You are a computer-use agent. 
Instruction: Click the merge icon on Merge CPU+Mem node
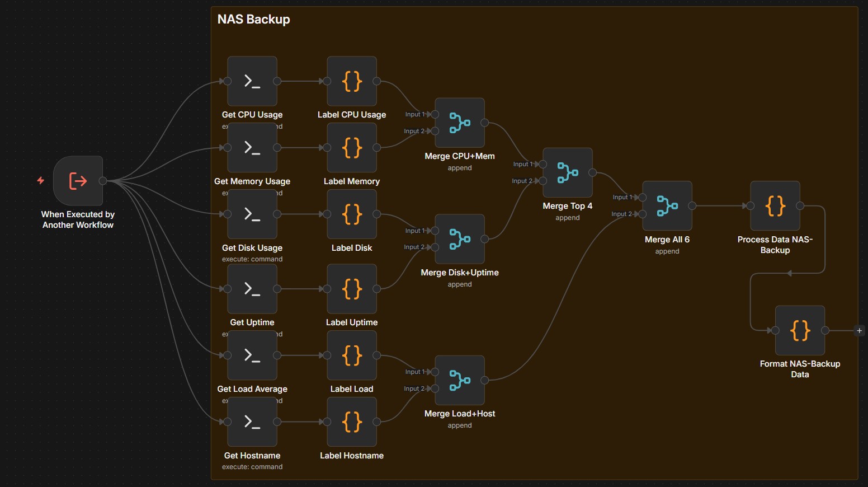pyautogui.click(x=459, y=123)
